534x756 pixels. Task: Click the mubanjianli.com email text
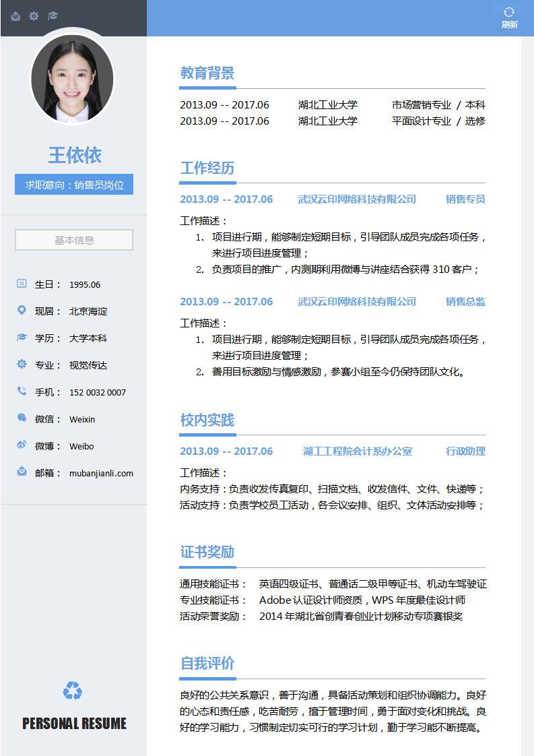click(101, 473)
